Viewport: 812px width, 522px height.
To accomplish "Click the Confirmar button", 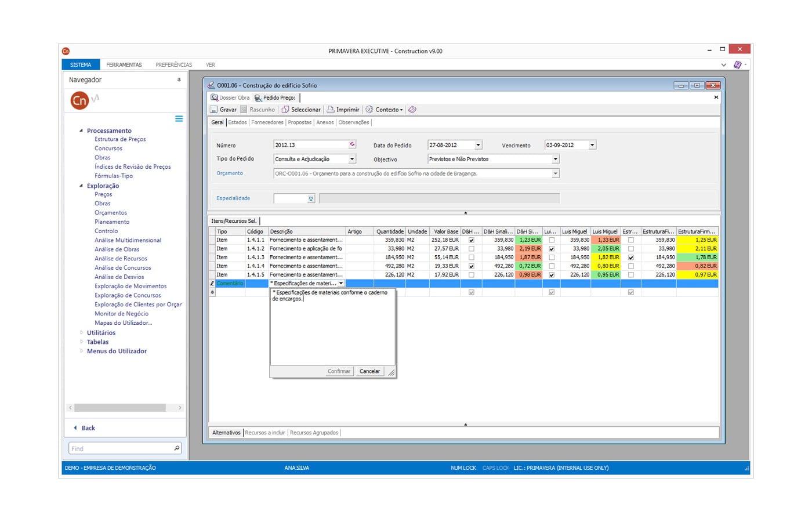I will (339, 371).
